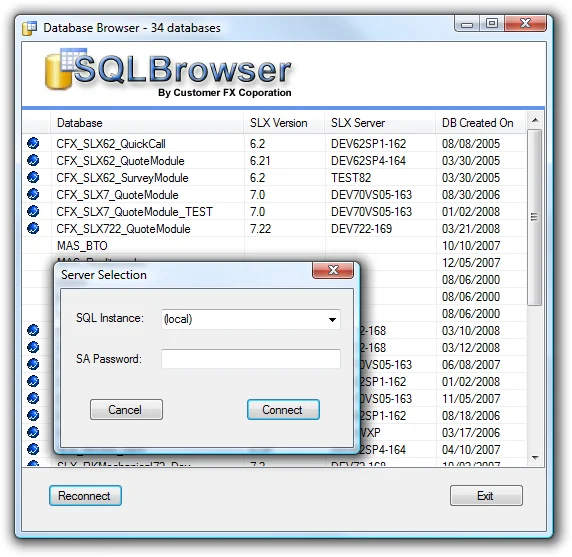Click into the SA Password field
572x557 pixels.
point(251,359)
